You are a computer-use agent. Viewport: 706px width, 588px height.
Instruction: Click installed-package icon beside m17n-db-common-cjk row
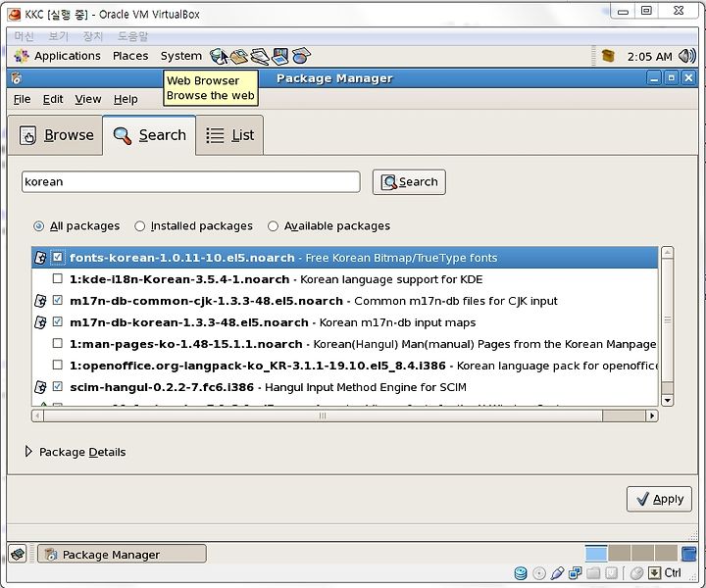pyautogui.click(x=40, y=301)
